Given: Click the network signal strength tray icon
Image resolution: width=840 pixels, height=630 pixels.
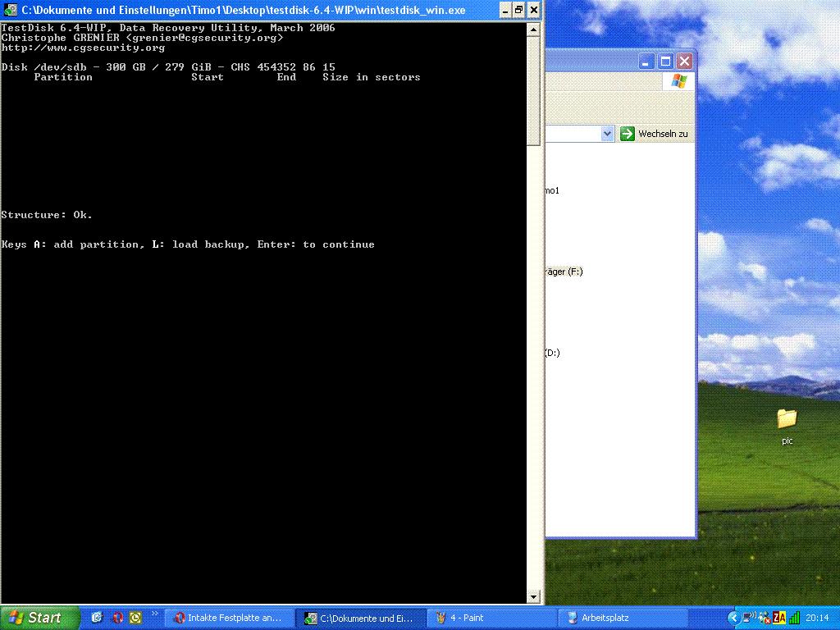Looking at the screenshot, I should click(794, 618).
